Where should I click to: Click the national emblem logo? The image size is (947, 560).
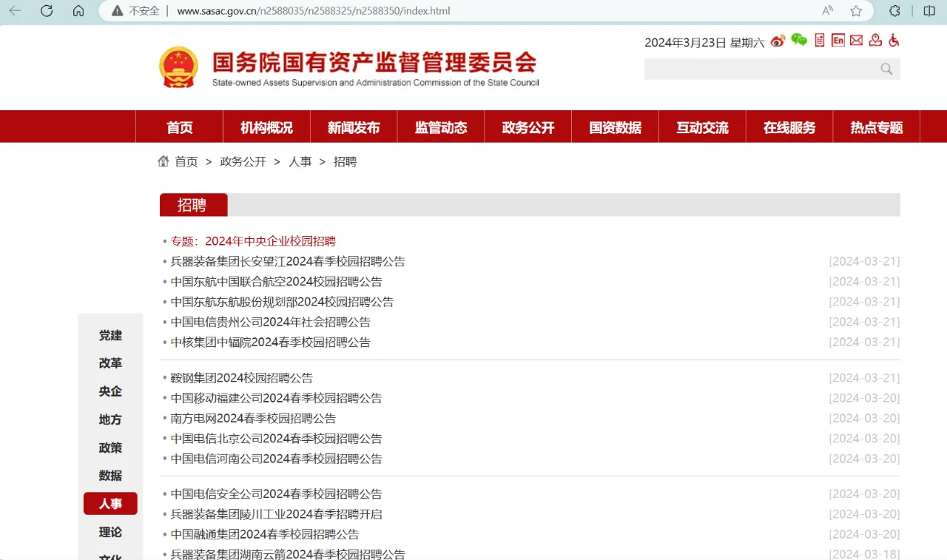coord(179,67)
